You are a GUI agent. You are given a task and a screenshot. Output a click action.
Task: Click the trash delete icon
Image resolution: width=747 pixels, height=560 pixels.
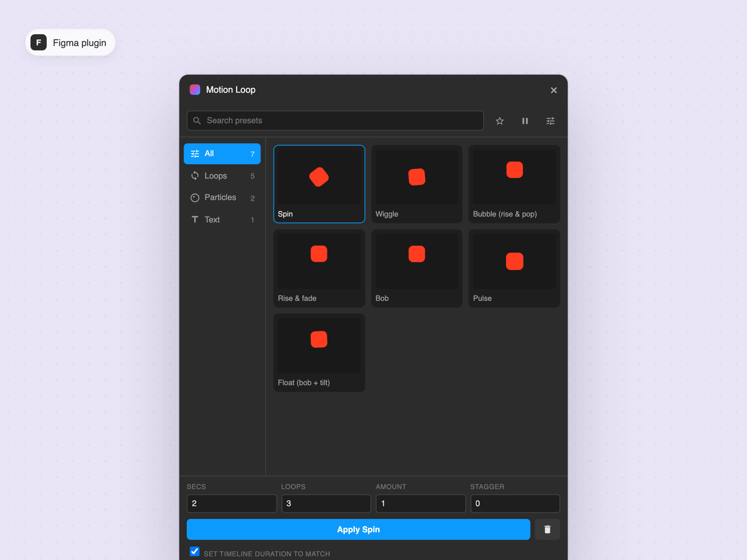tap(547, 529)
